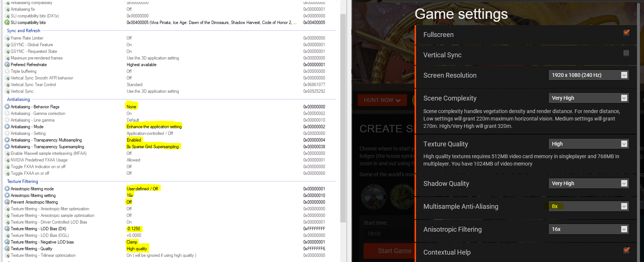Select the 'Clamp' Negative LOD bias value
Image resolution: width=644 pixels, height=262 pixels.
click(x=132, y=242)
